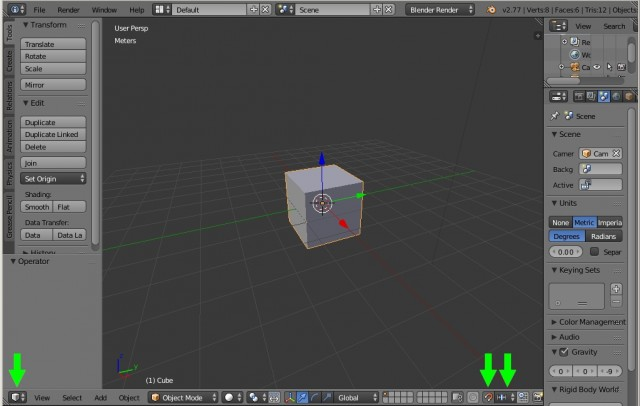Toggle the pin icon beside Scene
The image size is (640, 406).
(x=554, y=116)
